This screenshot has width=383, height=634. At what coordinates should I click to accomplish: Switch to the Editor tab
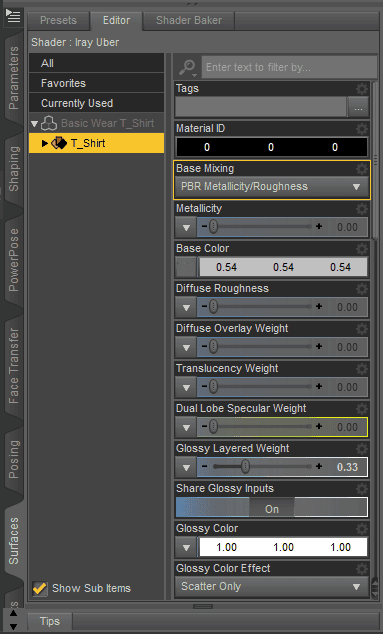[x=116, y=20]
